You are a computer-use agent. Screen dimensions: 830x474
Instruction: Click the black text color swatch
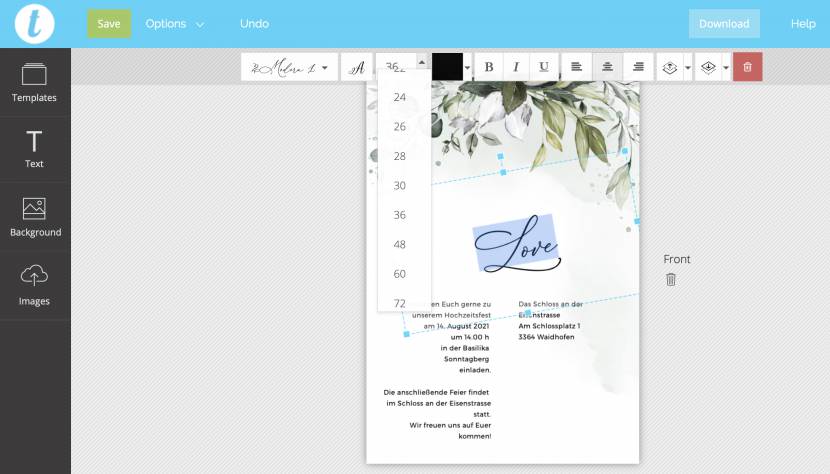point(446,67)
